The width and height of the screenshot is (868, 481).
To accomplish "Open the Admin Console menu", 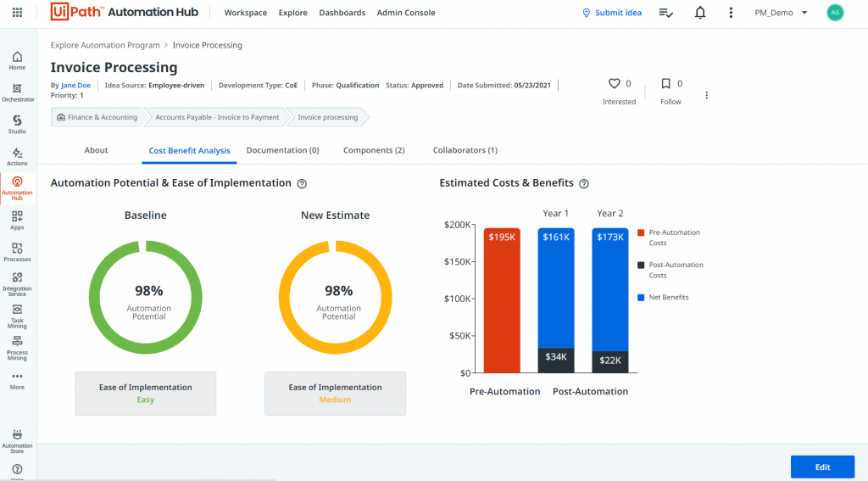I will tap(406, 13).
